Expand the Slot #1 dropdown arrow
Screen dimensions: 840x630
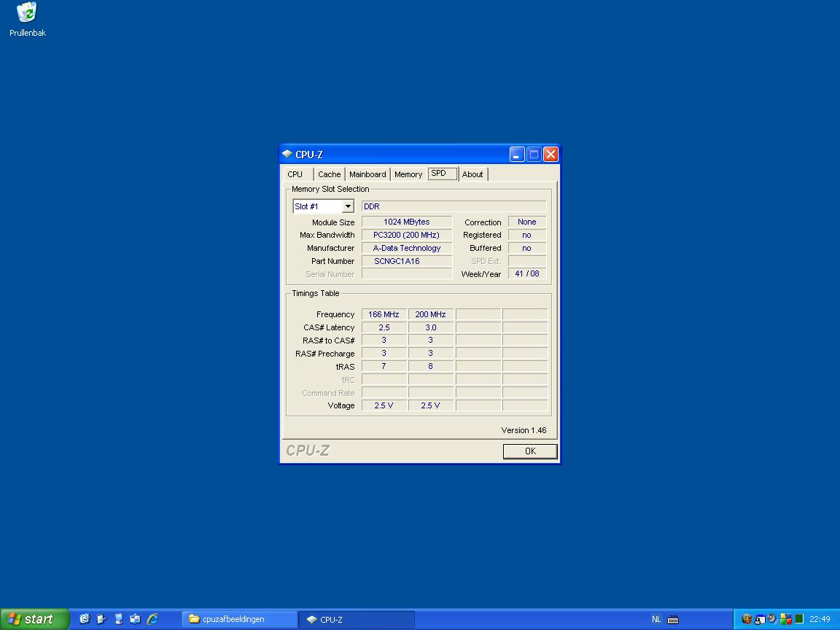[348, 206]
